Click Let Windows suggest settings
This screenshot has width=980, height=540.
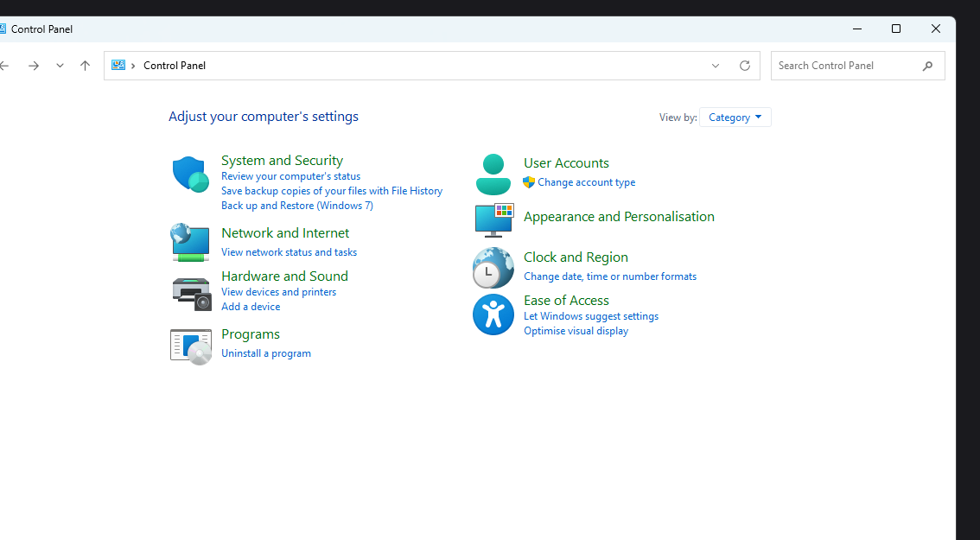coord(590,316)
